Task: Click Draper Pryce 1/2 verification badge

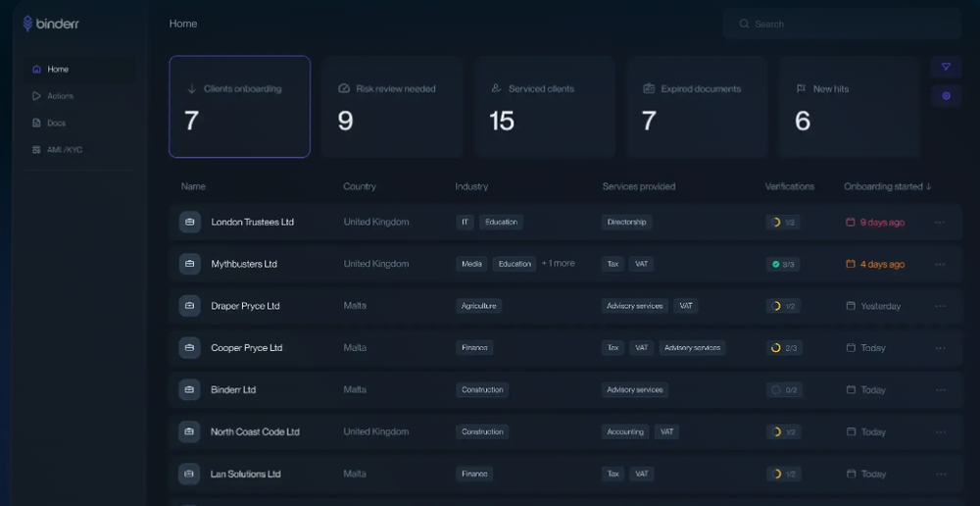Action: click(x=784, y=306)
